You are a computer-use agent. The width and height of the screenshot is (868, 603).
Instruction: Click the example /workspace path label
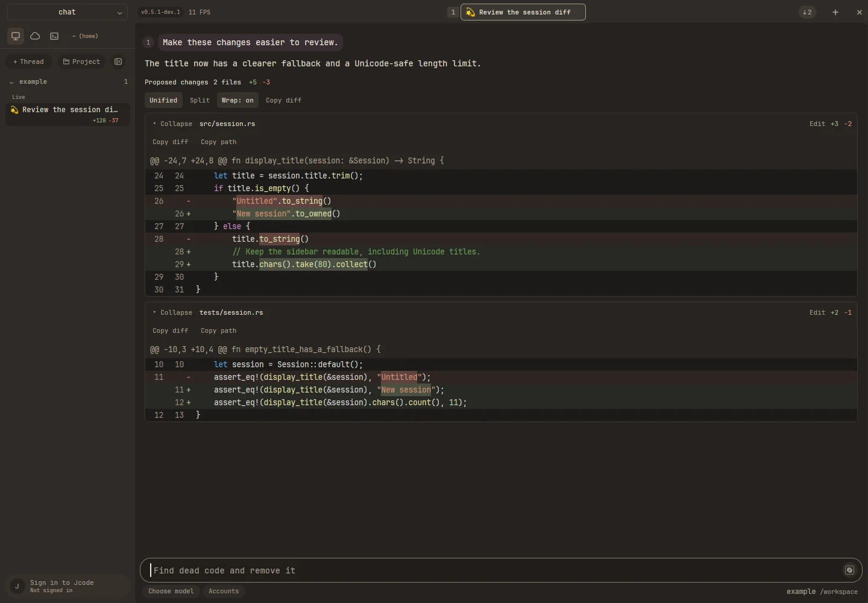click(x=822, y=592)
